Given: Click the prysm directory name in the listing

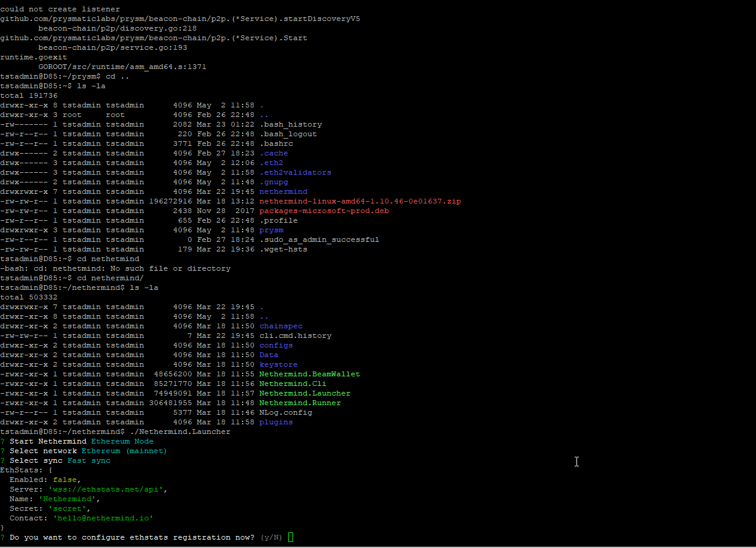Looking at the screenshot, I should (x=271, y=230).
